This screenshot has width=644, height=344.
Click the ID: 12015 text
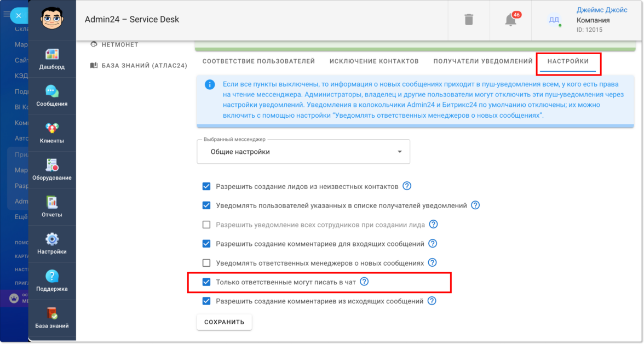[589, 30]
